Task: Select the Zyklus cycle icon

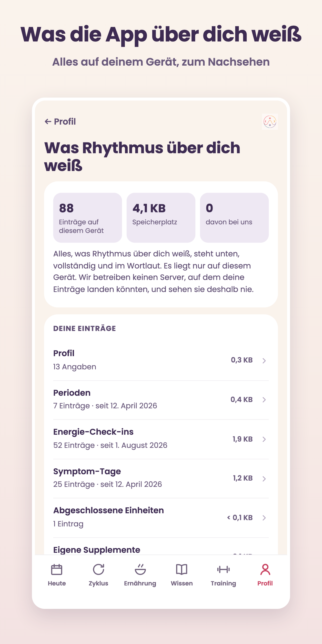Action: tap(99, 570)
